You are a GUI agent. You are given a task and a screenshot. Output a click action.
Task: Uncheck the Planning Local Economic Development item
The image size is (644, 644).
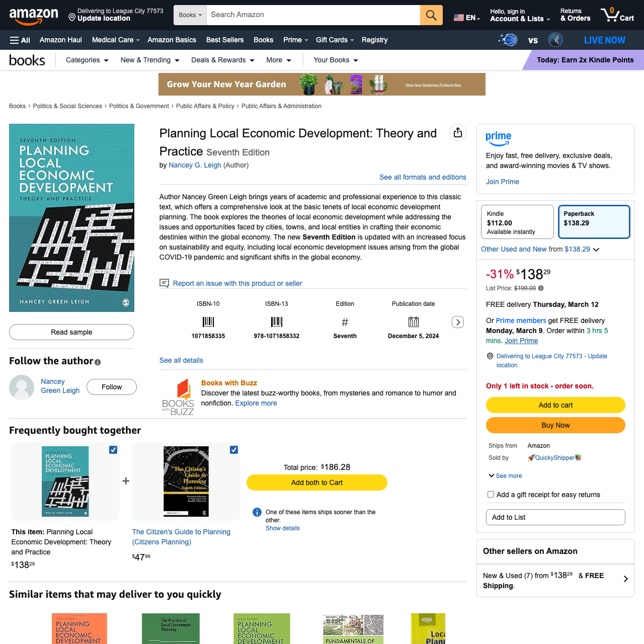pos(113,450)
